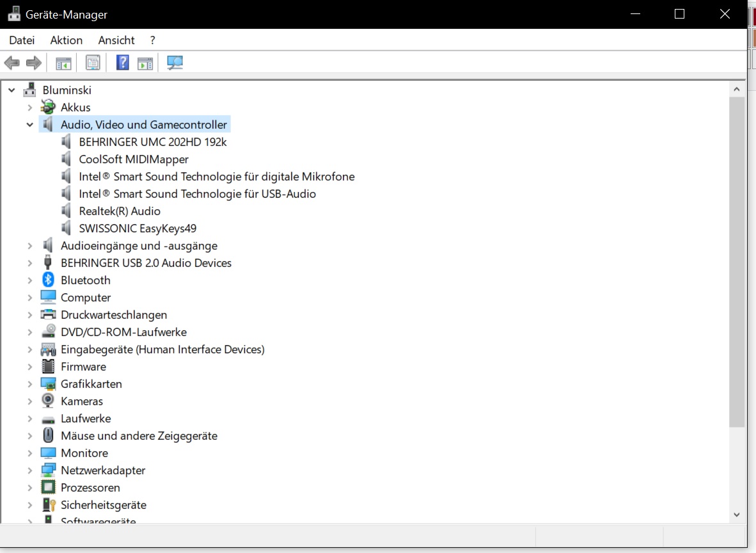Screen dimensions: 756x553
Task: Open the Aktion menu
Action: pos(67,40)
